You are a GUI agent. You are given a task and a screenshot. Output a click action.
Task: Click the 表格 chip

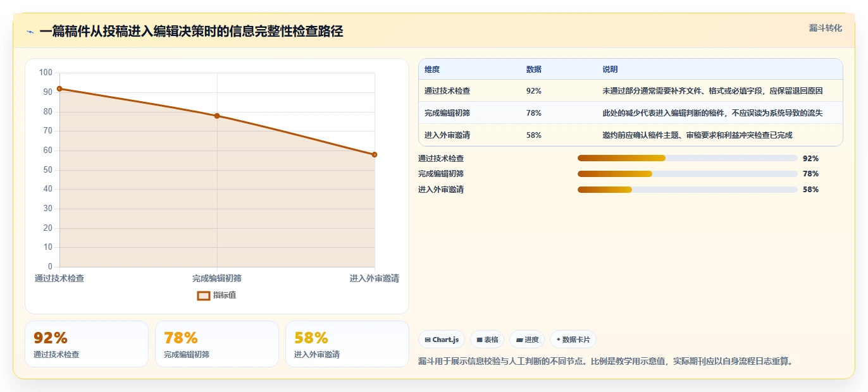point(487,340)
